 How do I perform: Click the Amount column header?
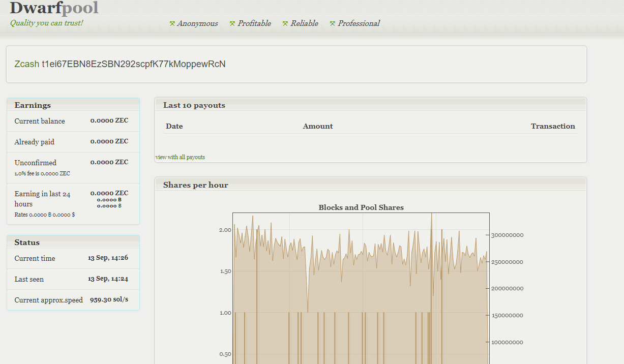(x=318, y=126)
